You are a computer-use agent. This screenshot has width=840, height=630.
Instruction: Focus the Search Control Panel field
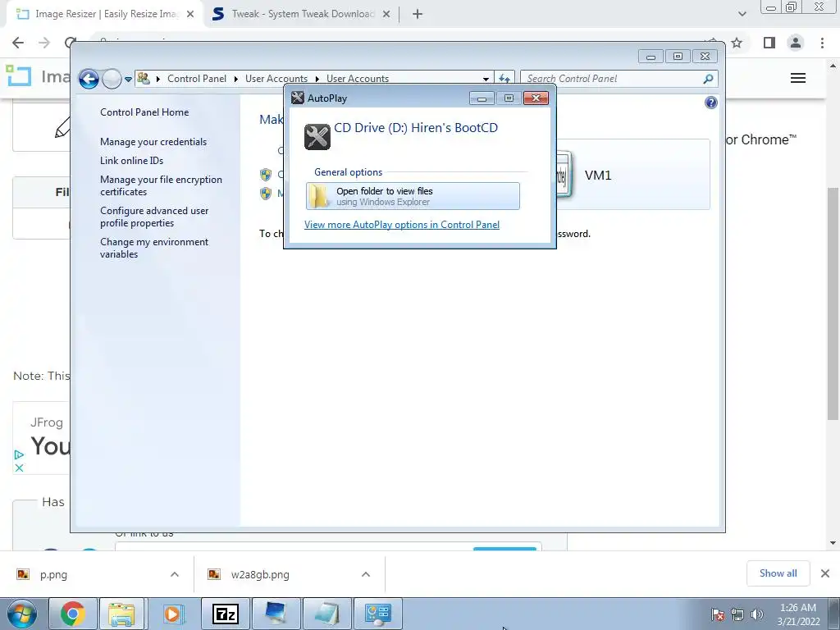613,78
